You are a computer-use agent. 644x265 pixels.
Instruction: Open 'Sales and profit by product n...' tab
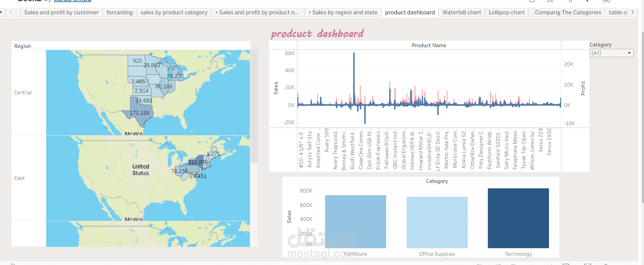click(x=257, y=12)
